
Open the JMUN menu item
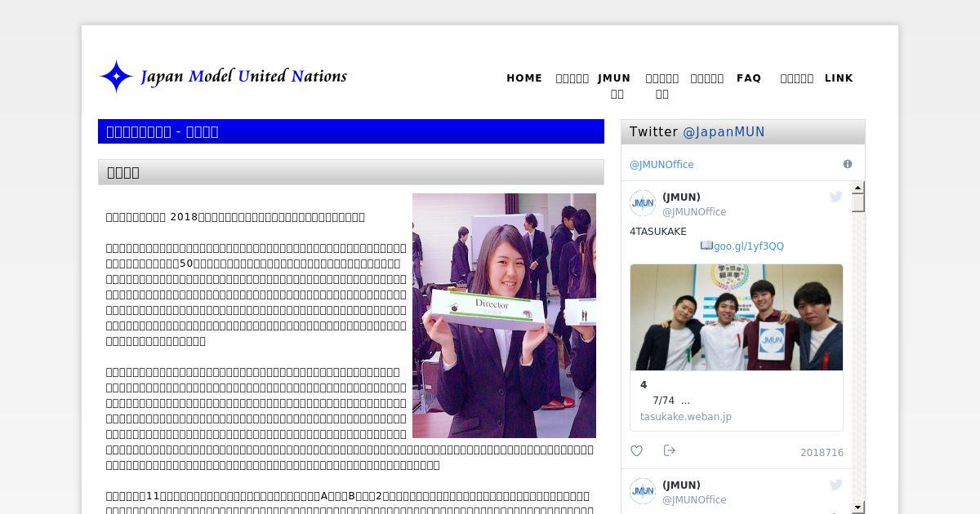pos(614,86)
